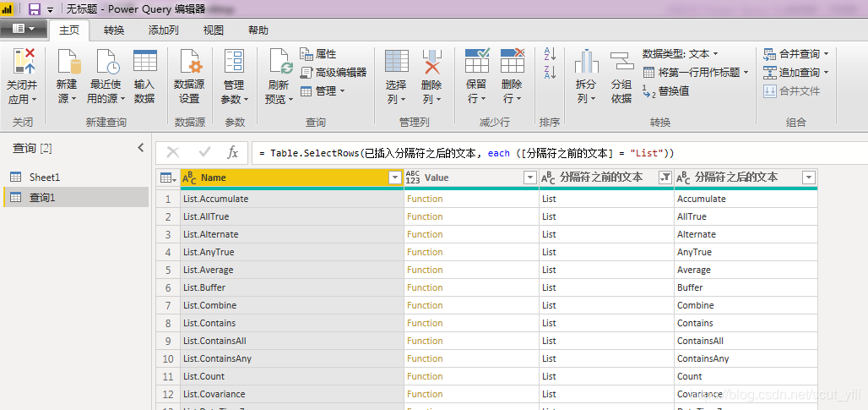Click Replace Values (替换值)

(666, 90)
